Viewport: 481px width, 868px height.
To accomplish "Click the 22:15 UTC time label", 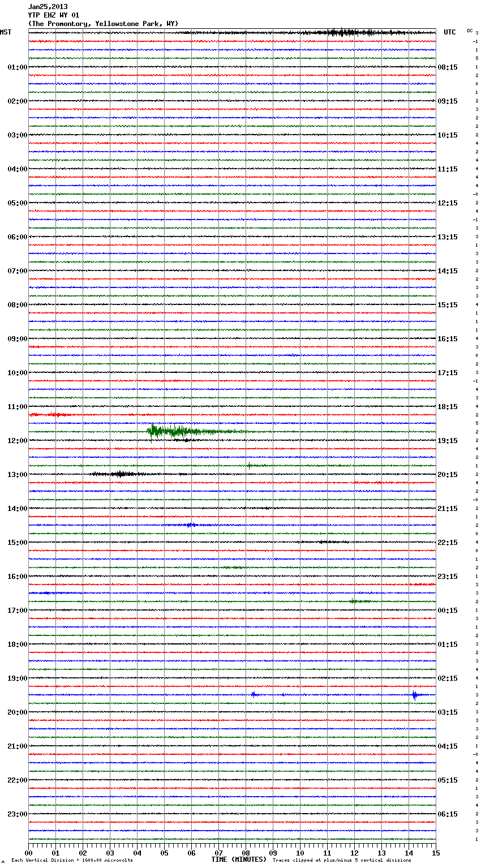I will pyautogui.click(x=448, y=543).
